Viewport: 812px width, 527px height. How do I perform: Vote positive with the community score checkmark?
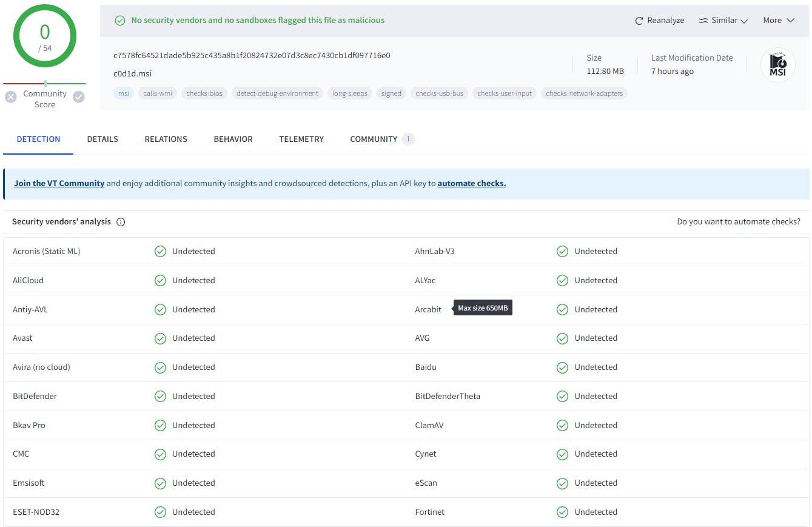coord(79,97)
